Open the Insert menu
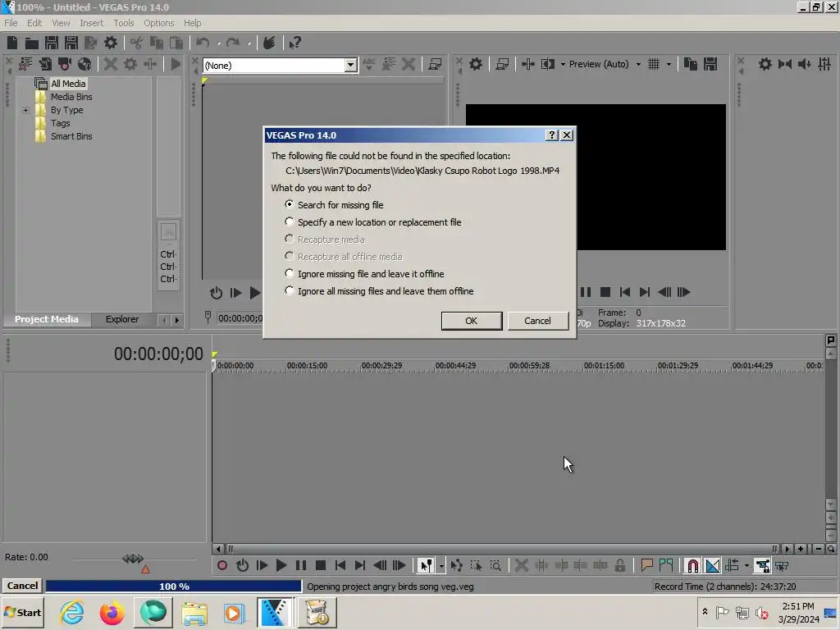This screenshot has width=840, height=630. (92, 23)
